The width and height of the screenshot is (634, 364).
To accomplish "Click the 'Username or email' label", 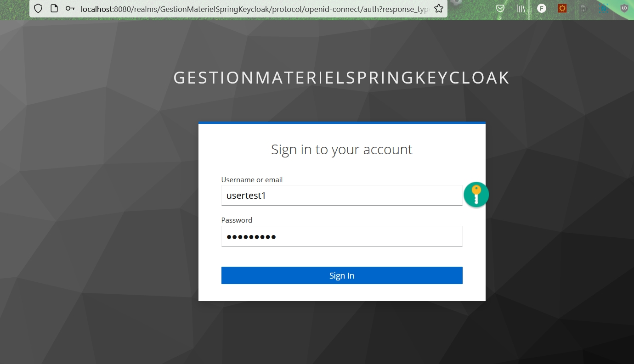I will [x=252, y=179].
